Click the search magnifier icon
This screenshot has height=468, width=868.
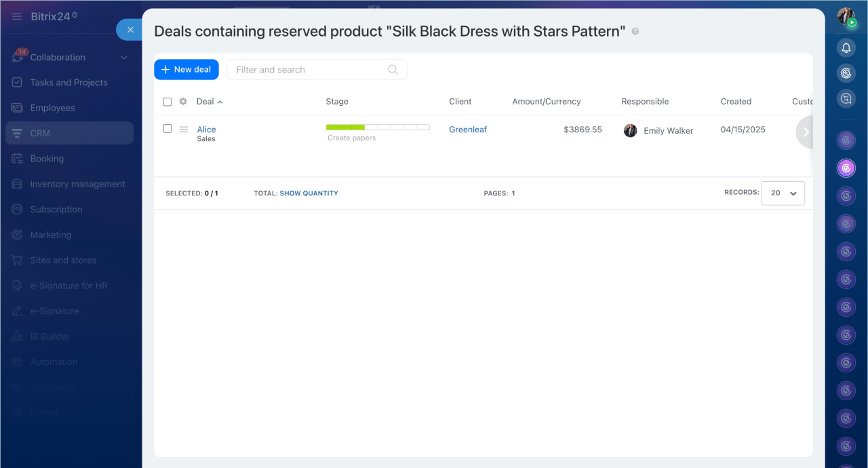tap(393, 70)
